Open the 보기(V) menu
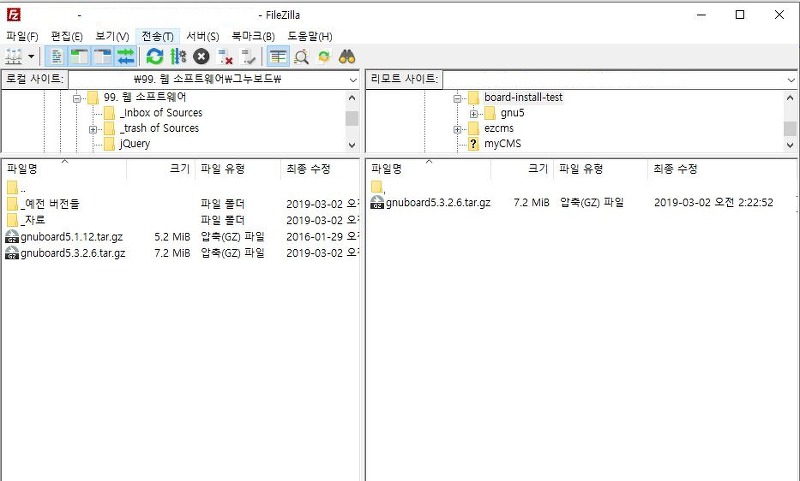Image resolution: width=800 pixels, height=481 pixels. (x=112, y=36)
